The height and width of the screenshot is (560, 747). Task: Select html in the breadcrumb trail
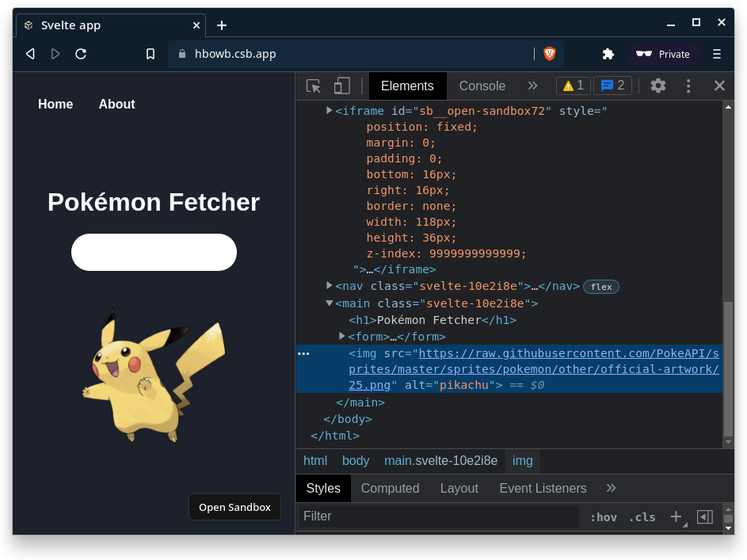tap(315, 461)
